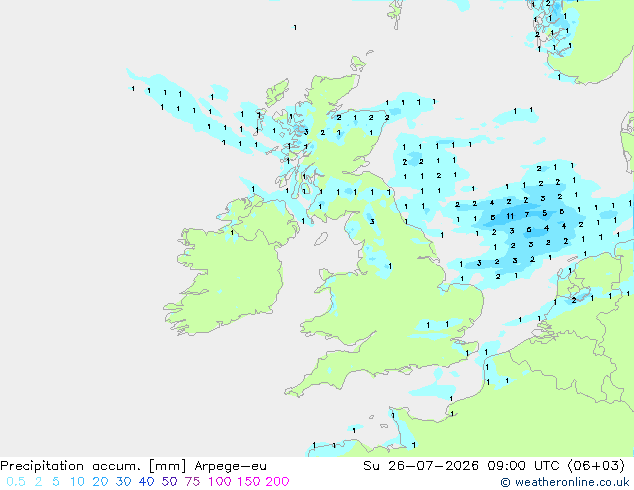Click the 50 mm legend value
Screen dimensions: 634x490
pos(169,482)
